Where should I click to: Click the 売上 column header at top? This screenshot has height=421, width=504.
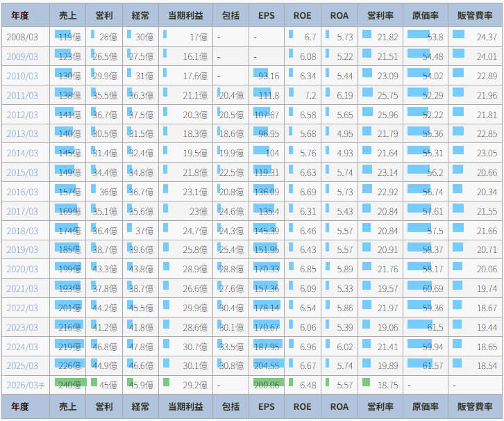[x=67, y=15]
